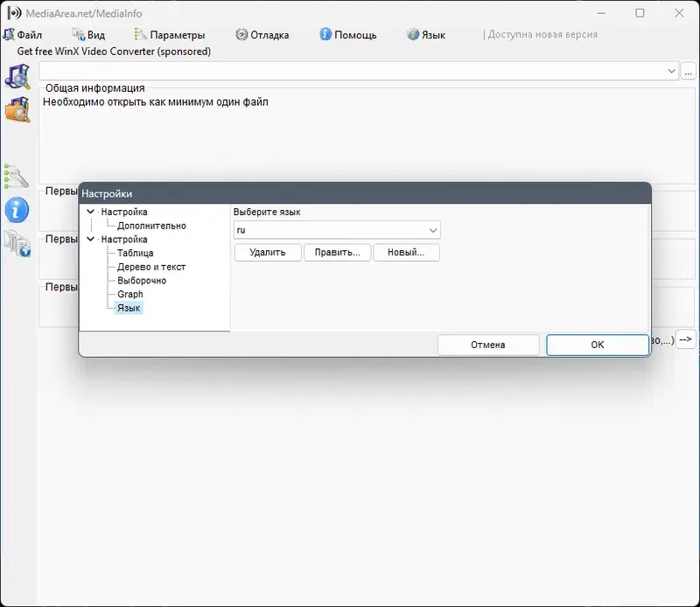The height and width of the screenshot is (607, 700).
Task: Click the open folder icon in the left sidebar
Action: pyautogui.click(x=17, y=110)
